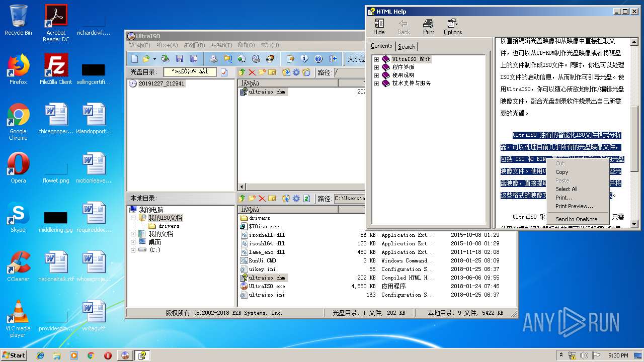Expand '使用说明' topic in help contents
644x362 pixels.
(376, 75)
